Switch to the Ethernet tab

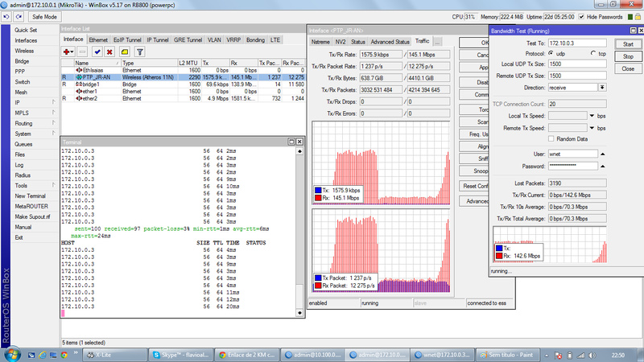[x=98, y=39]
